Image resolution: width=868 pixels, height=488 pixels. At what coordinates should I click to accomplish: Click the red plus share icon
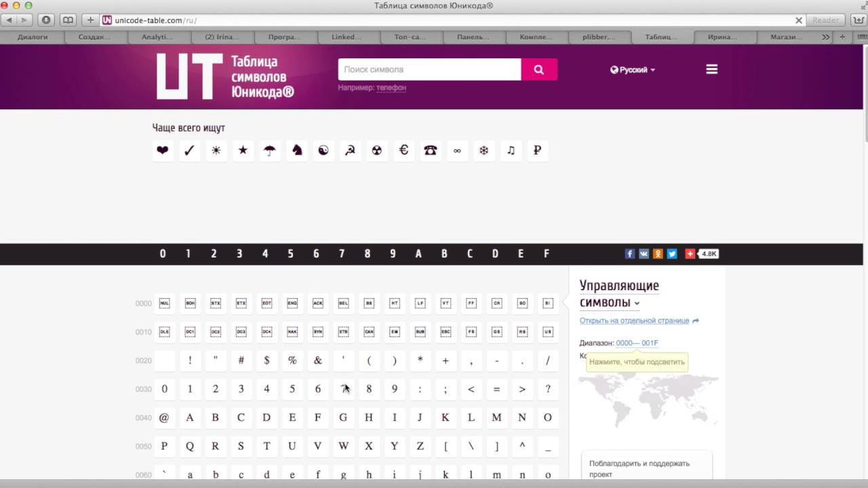(x=690, y=253)
